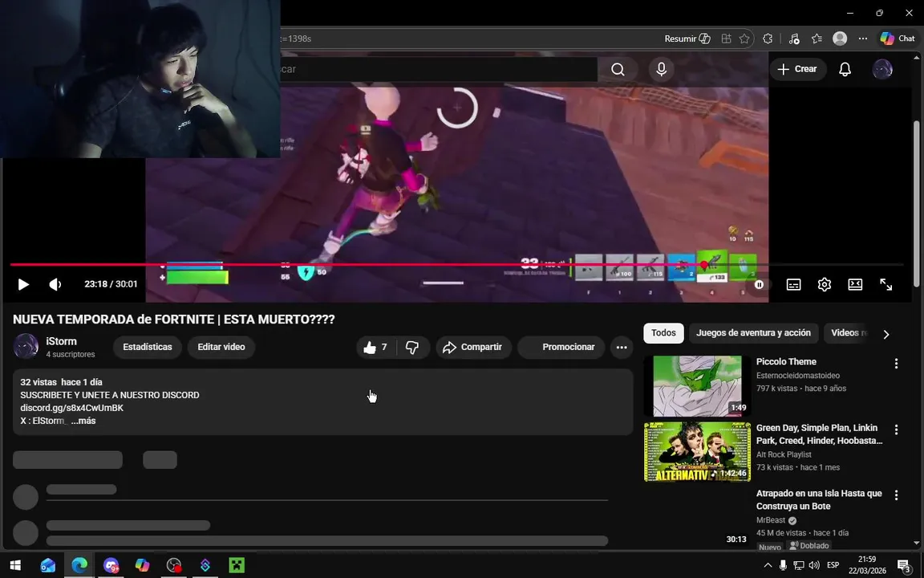Open the YouTube notifications bell
The width and height of the screenshot is (924, 578).
[x=845, y=69]
